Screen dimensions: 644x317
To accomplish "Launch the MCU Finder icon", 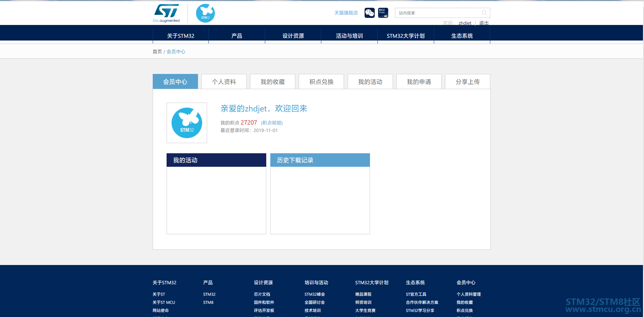I will (383, 13).
